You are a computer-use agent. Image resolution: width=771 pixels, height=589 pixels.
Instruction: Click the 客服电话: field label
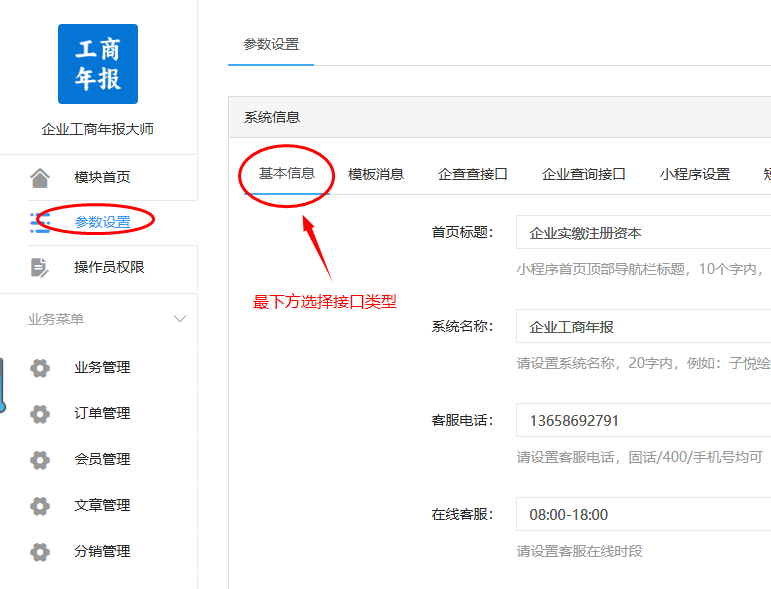tap(462, 420)
